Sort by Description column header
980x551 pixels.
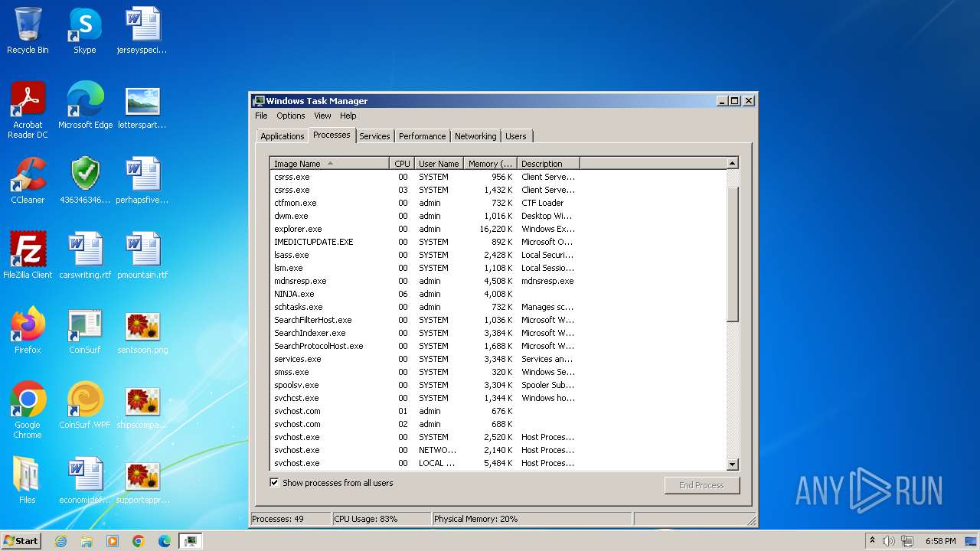point(548,163)
